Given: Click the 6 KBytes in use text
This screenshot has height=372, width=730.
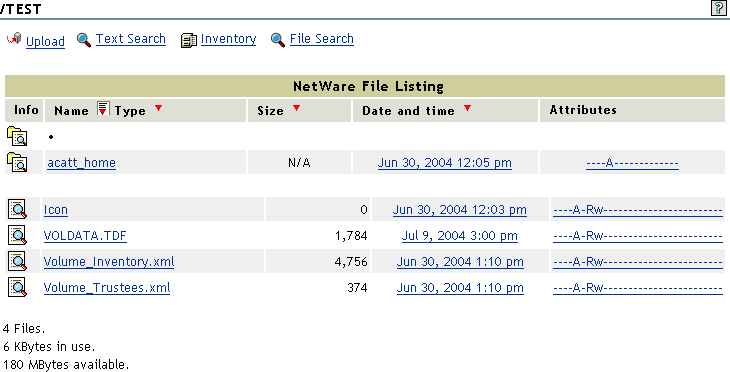Looking at the screenshot, I should (x=49, y=346).
